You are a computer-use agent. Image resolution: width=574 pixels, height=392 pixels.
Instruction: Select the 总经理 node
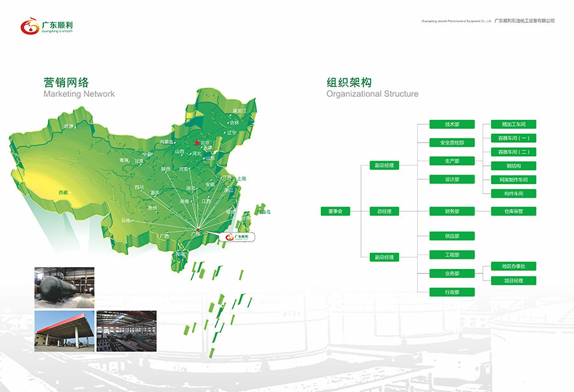(384, 211)
